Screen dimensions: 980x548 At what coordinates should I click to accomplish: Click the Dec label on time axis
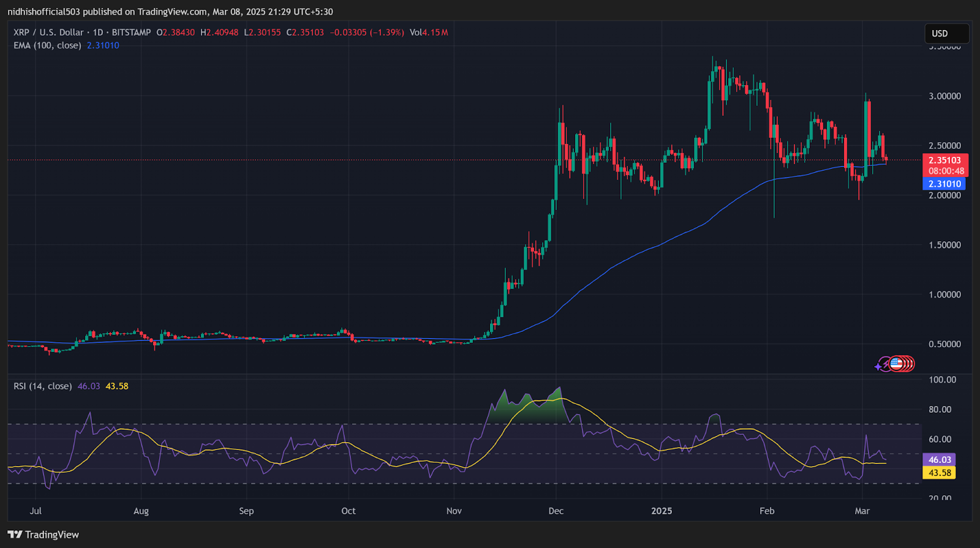pyautogui.click(x=556, y=511)
